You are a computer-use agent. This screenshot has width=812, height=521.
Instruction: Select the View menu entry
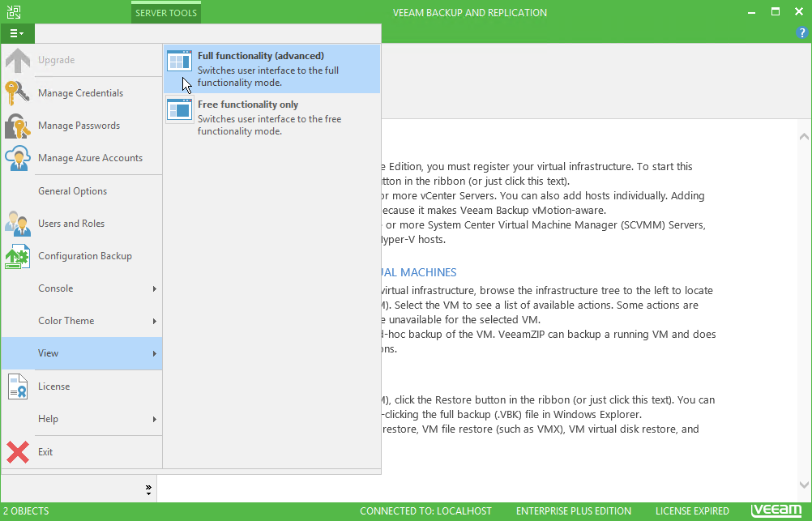pos(82,354)
